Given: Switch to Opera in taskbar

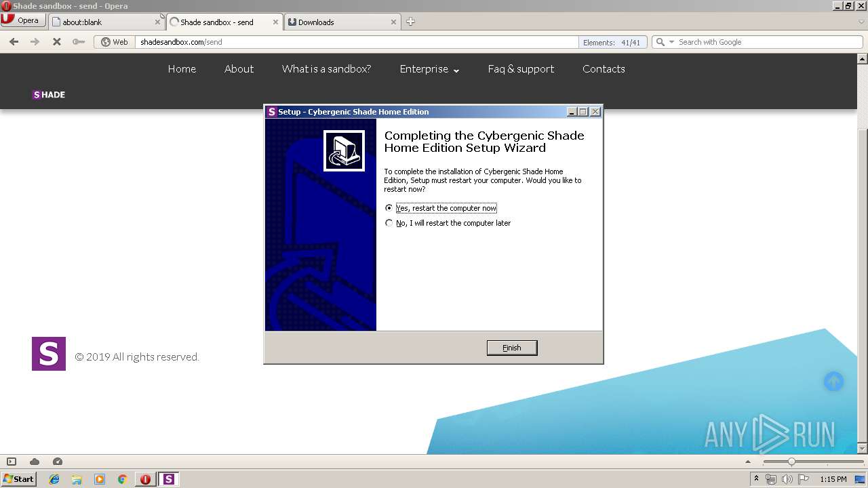Looking at the screenshot, I should pos(145,479).
